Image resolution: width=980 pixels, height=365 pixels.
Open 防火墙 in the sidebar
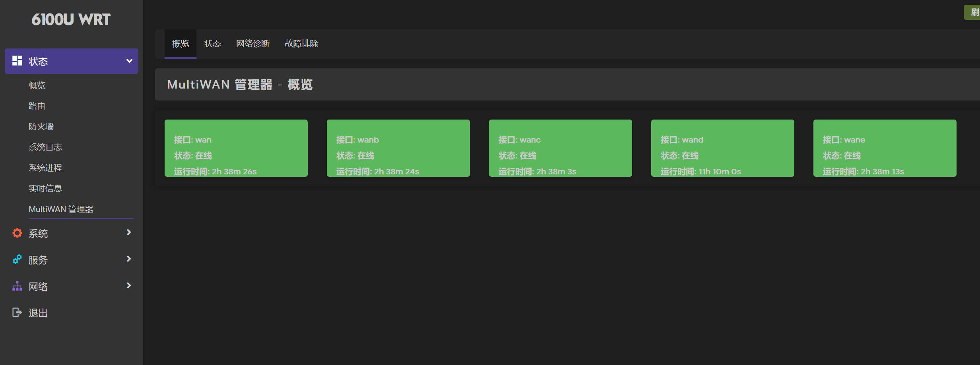coord(41,127)
